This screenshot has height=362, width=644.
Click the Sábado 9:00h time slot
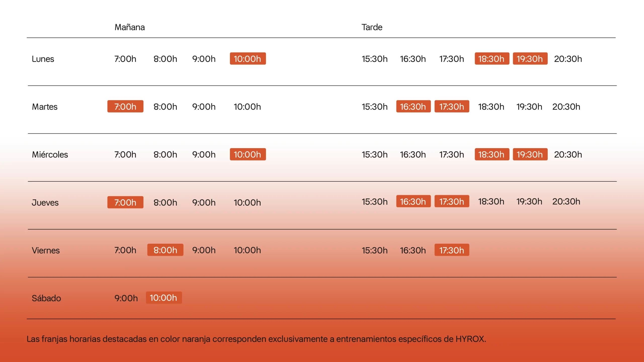click(126, 298)
